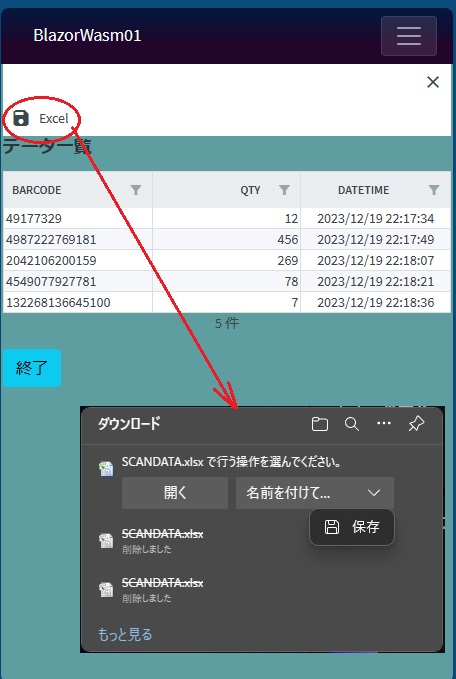
Task: Expand the 名前を付けて dropdown chevron
Action: point(374,493)
